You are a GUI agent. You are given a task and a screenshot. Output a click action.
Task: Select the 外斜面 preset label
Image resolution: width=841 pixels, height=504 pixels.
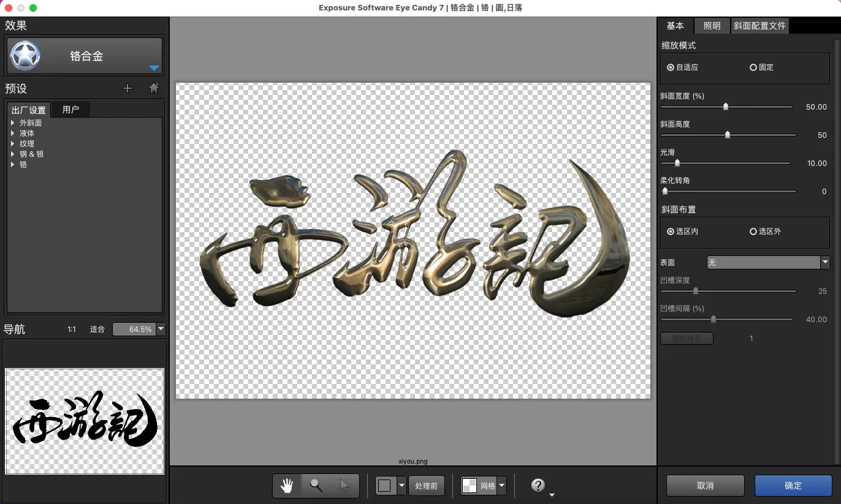coord(31,123)
